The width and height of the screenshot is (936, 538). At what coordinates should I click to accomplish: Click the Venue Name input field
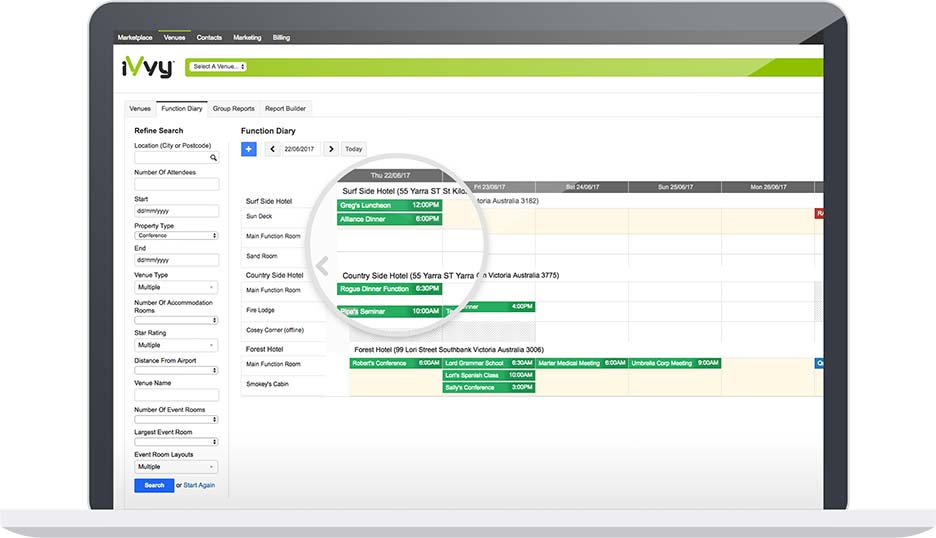coord(176,393)
